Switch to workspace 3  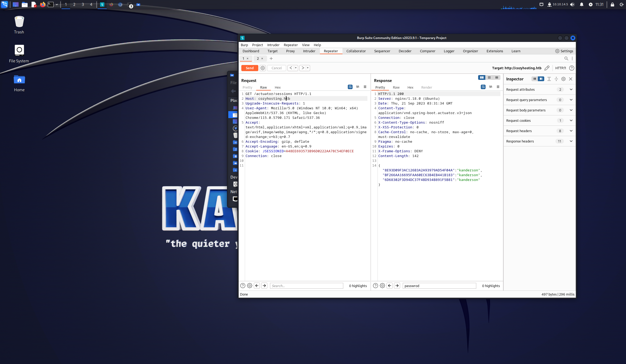83,5
